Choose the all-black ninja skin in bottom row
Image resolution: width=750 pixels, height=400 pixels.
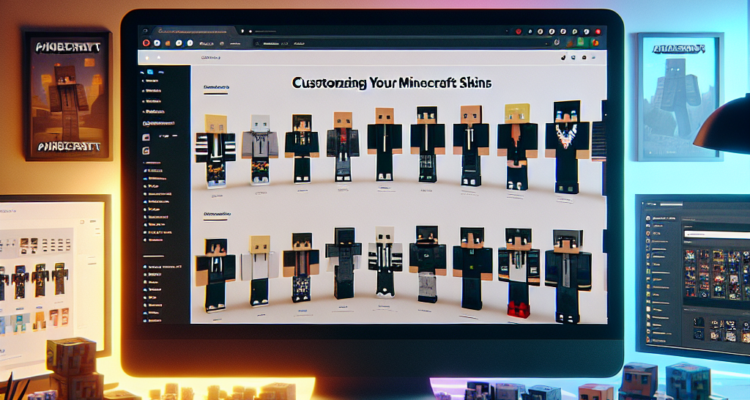[343, 263]
